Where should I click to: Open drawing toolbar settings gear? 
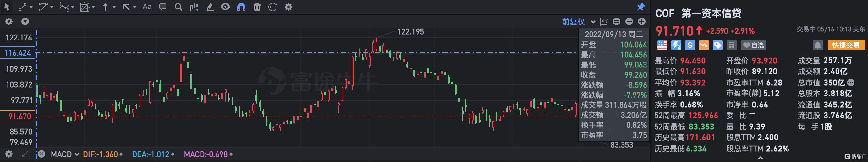tap(288, 7)
